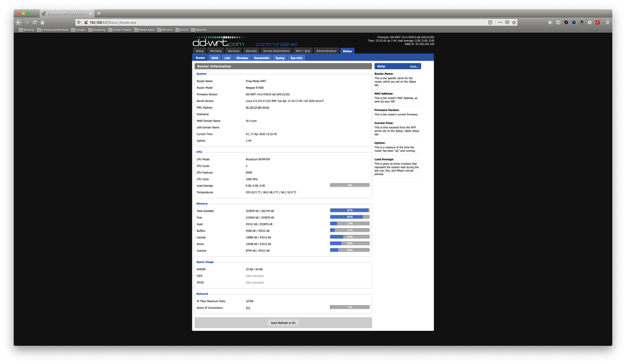The image size is (626, 364).
Task: Toggle the Auto-Refresh is On button
Action: coord(283,323)
